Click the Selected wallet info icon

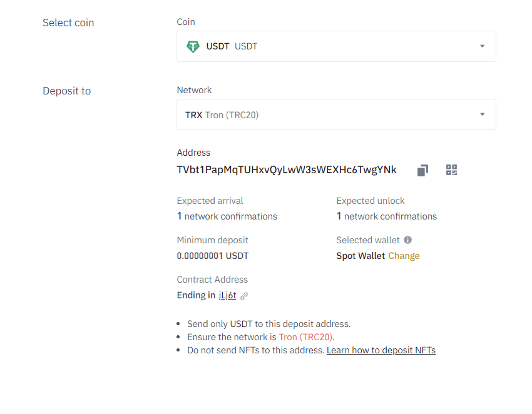[x=408, y=240]
